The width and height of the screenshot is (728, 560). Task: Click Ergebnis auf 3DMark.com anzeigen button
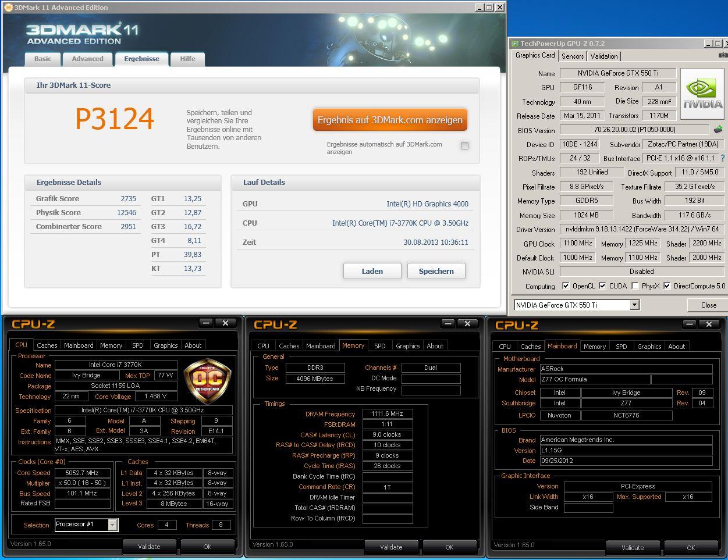tap(390, 120)
